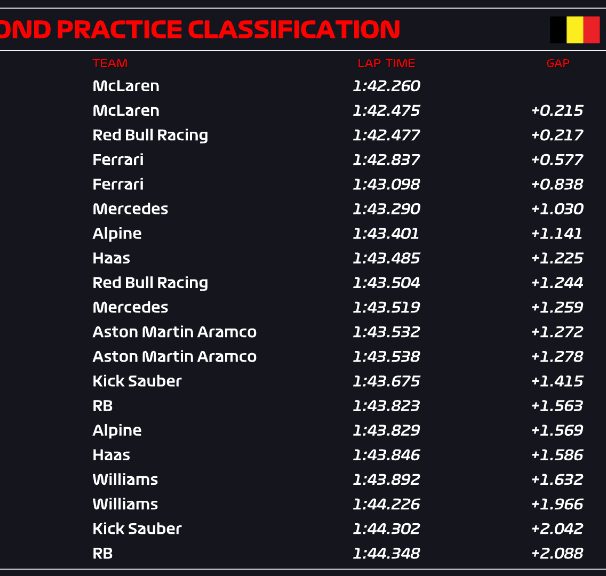Click the Kick Sauber lap time 1:43.675
The image size is (606, 576).
pos(386,381)
